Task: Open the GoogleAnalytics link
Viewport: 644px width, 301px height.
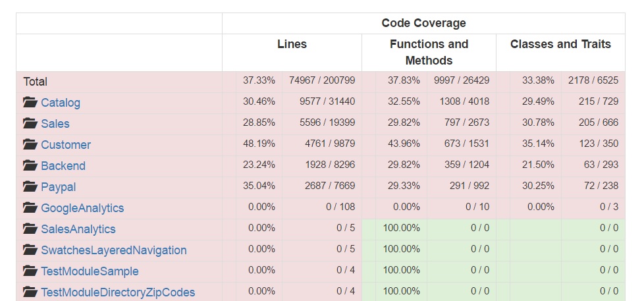Action: (x=82, y=208)
